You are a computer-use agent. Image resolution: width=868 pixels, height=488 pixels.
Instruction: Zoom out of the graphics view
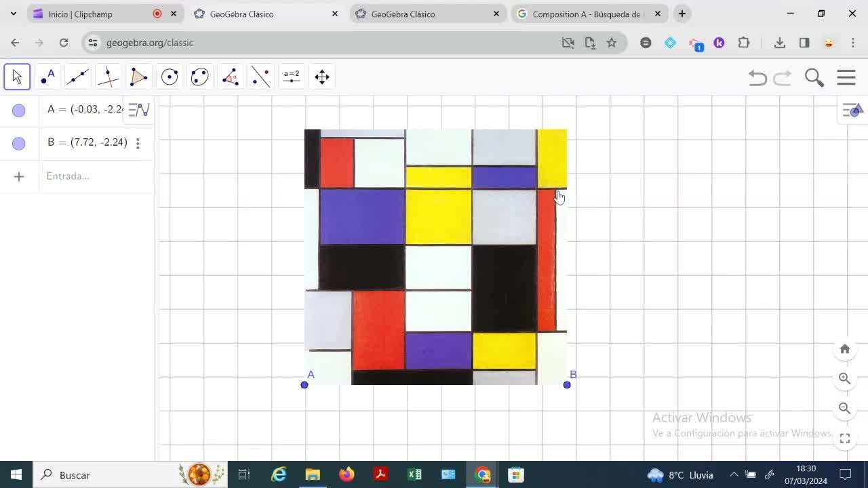(845, 408)
